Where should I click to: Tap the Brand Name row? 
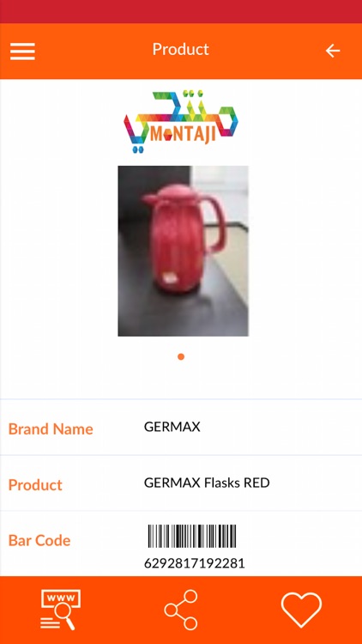(x=181, y=427)
